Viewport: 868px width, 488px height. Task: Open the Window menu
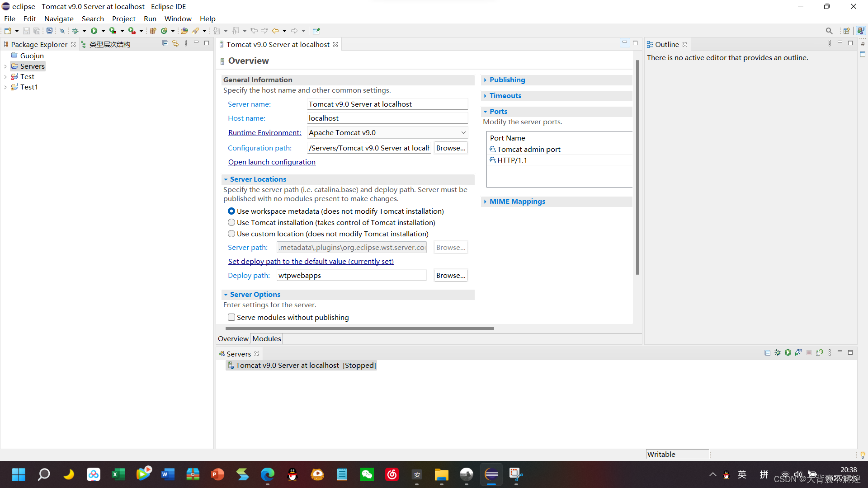(x=178, y=19)
